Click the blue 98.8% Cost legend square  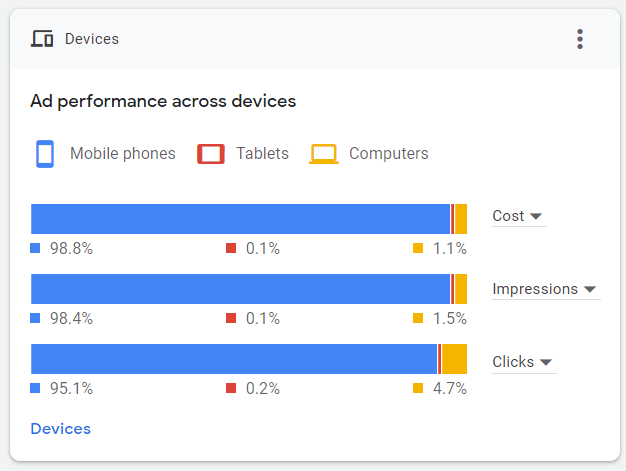[x=35, y=248]
